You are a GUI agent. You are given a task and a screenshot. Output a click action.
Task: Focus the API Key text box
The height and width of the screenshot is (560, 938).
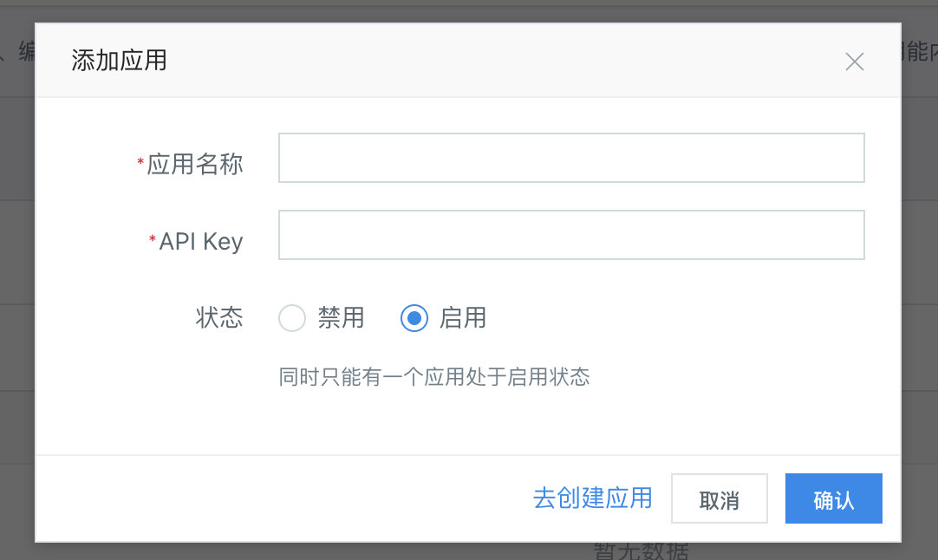pyautogui.click(x=571, y=235)
